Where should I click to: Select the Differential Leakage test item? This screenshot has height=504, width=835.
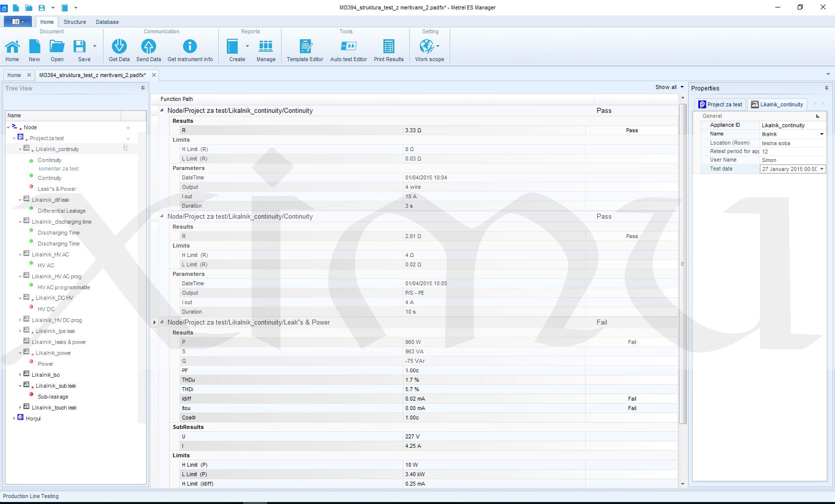click(x=61, y=211)
